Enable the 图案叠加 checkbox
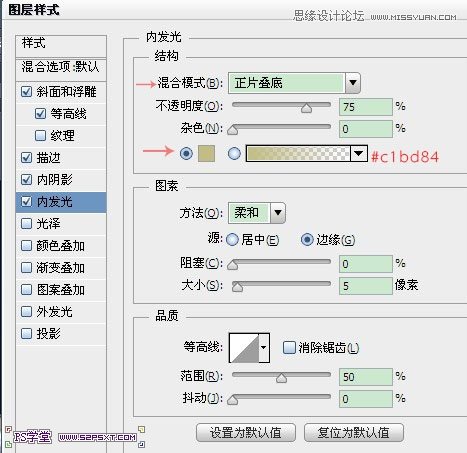This screenshot has width=467, height=453. (x=26, y=289)
